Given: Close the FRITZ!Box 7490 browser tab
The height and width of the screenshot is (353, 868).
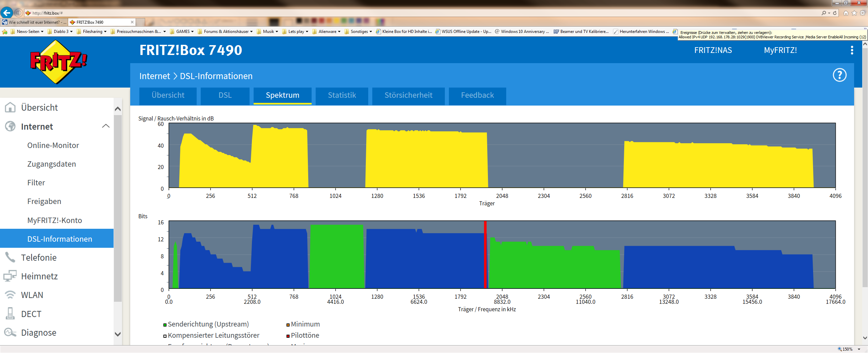Looking at the screenshot, I should (132, 22).
